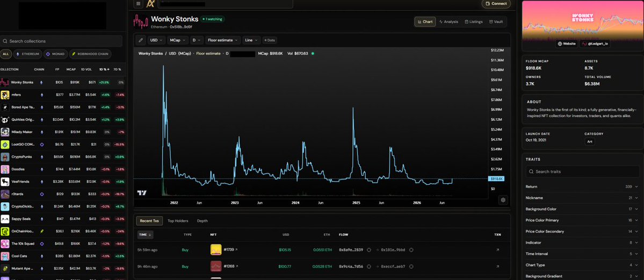
Task: Open transaction link arrow for #1739 row
Action: click(x=498, y=249)
